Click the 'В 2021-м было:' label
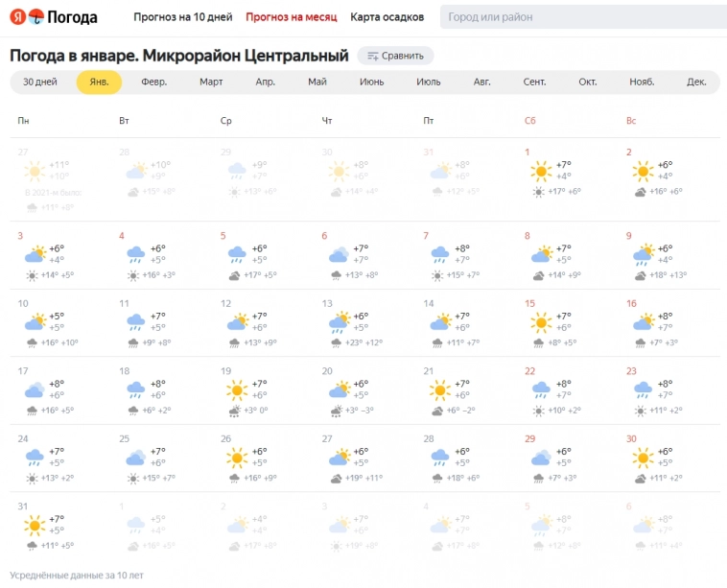The width and height of the screenshot is (727, 588). click(x=54, y=193)
